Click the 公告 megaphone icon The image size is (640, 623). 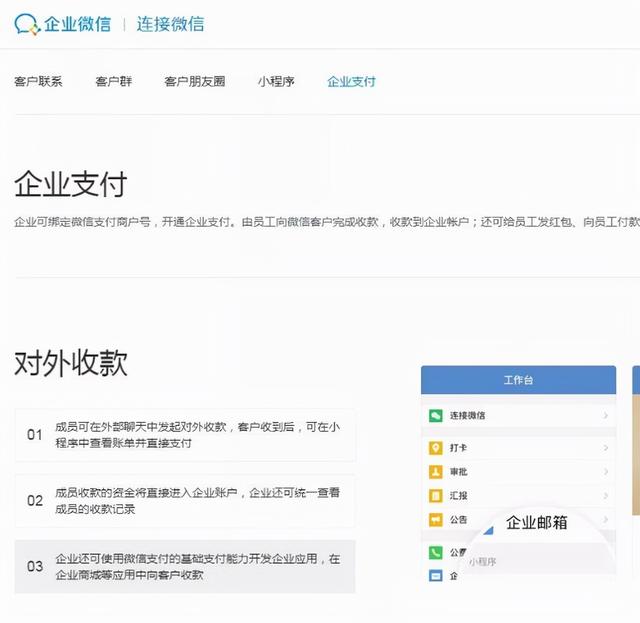click(436, 520)
